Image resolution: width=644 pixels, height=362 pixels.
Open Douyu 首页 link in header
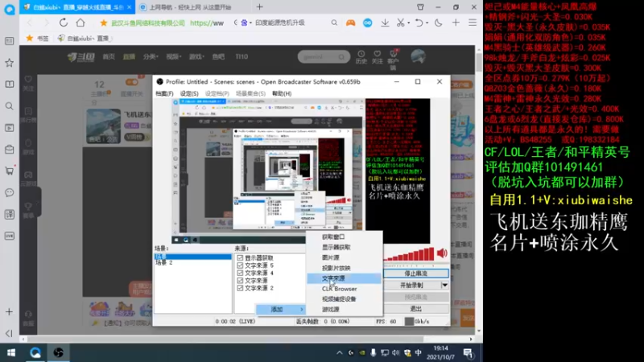[x=109, y=56]
